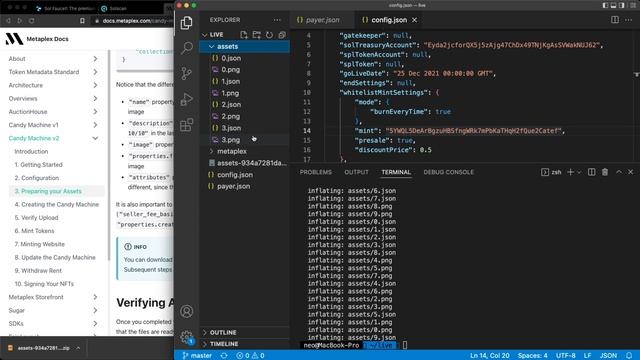Change language mode from JSON in status bar
The image size is (640, 360).
coord(608,356)
